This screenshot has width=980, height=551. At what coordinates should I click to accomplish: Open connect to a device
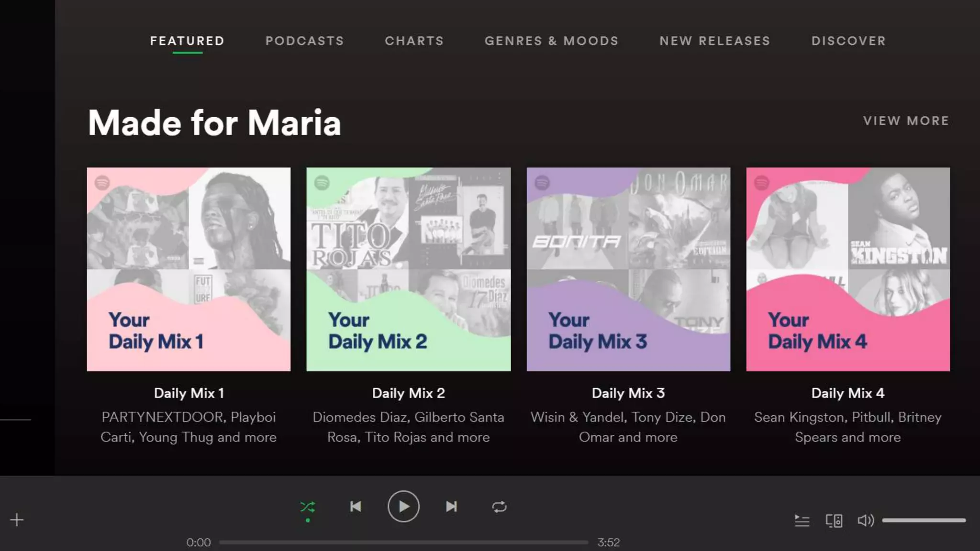click(x=834, y=520)
